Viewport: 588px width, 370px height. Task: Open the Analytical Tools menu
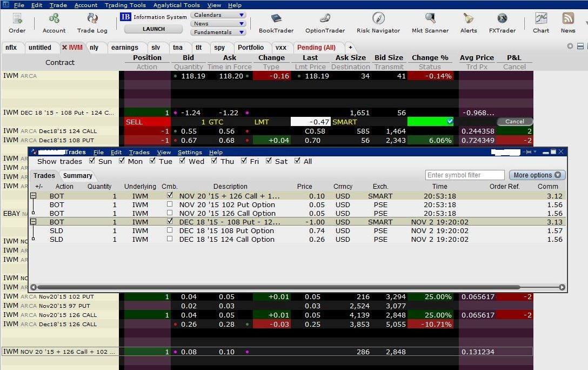pos(176,5)
